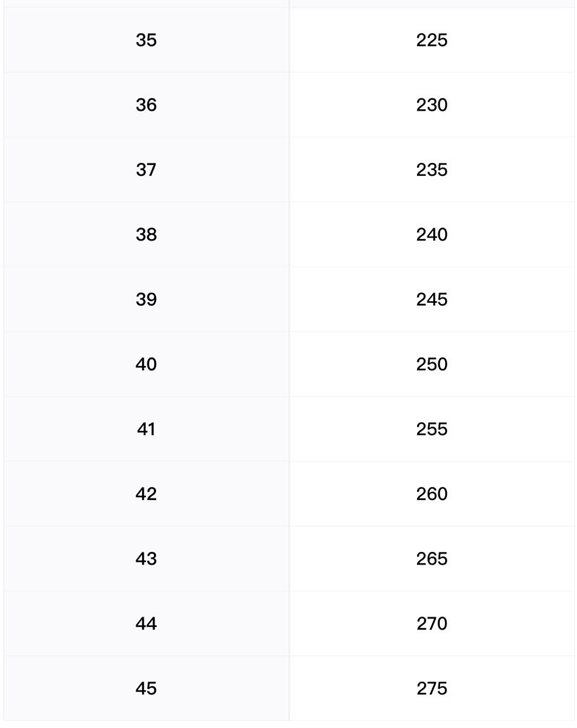
Task: Click the size 40 cell
Action: coord(146,364)
